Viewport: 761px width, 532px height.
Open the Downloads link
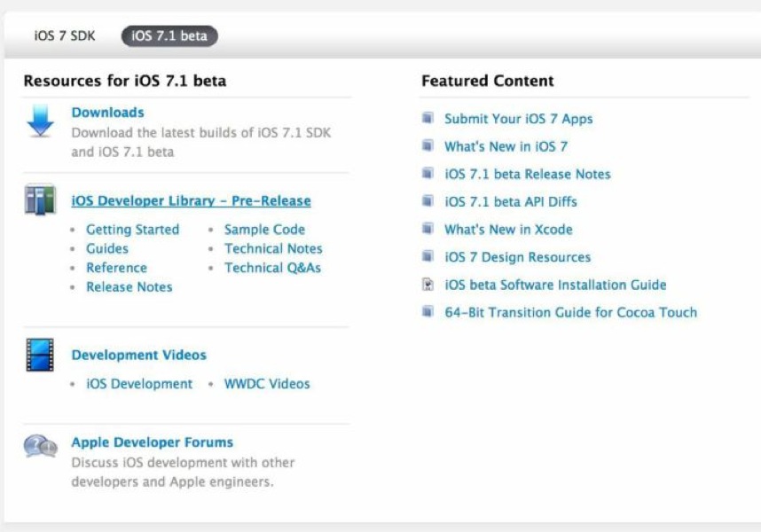107,113
